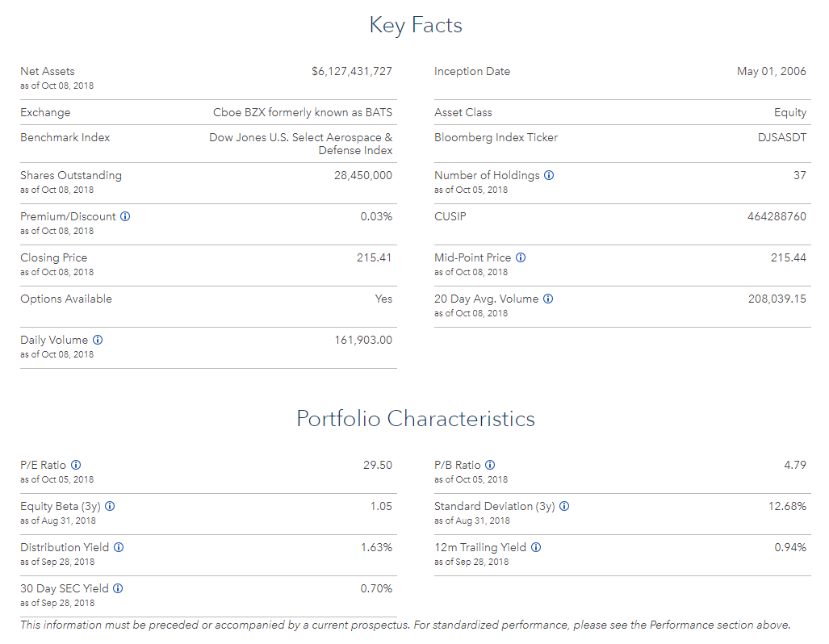Show the 12m Trailing Yield info icon
The width and height of the screenshot is (829, 644).
[x=536, y=547]
